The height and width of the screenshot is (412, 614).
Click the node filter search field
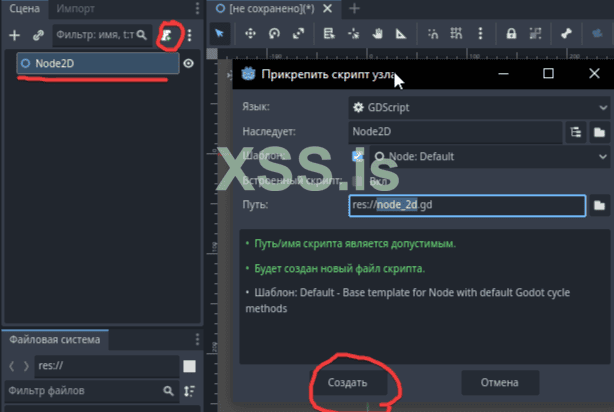point(102,35)
